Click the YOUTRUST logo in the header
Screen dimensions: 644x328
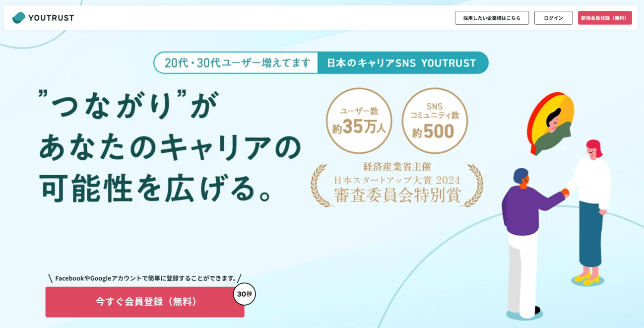coord(43,18)
